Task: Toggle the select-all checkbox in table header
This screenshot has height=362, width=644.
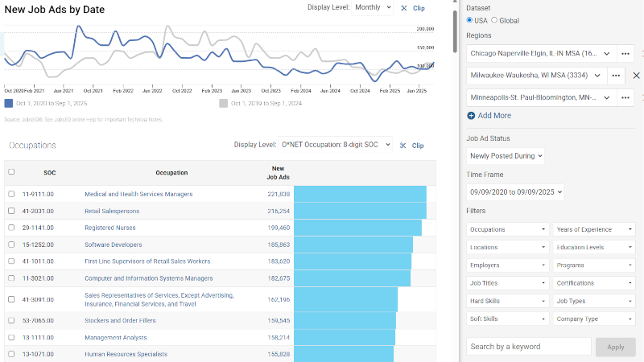Action: pos(11,172)
